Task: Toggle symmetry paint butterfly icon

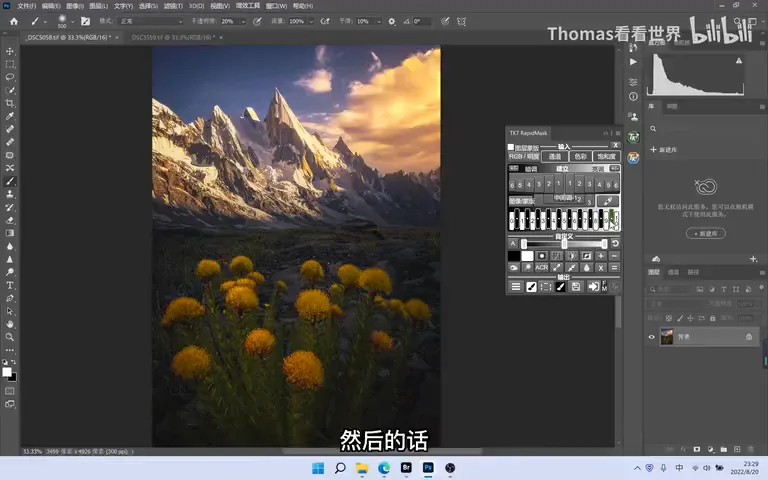Action: (x=461, y=22)
